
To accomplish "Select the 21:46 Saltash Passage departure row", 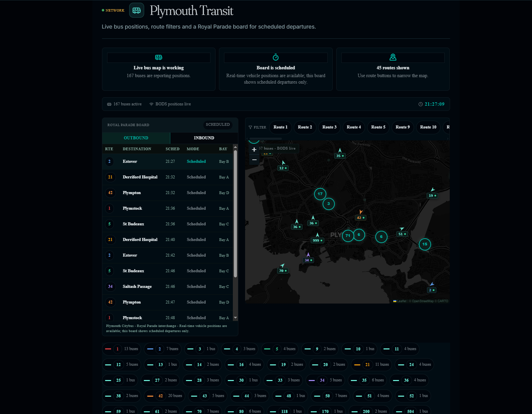I will [x=168, y=287].
